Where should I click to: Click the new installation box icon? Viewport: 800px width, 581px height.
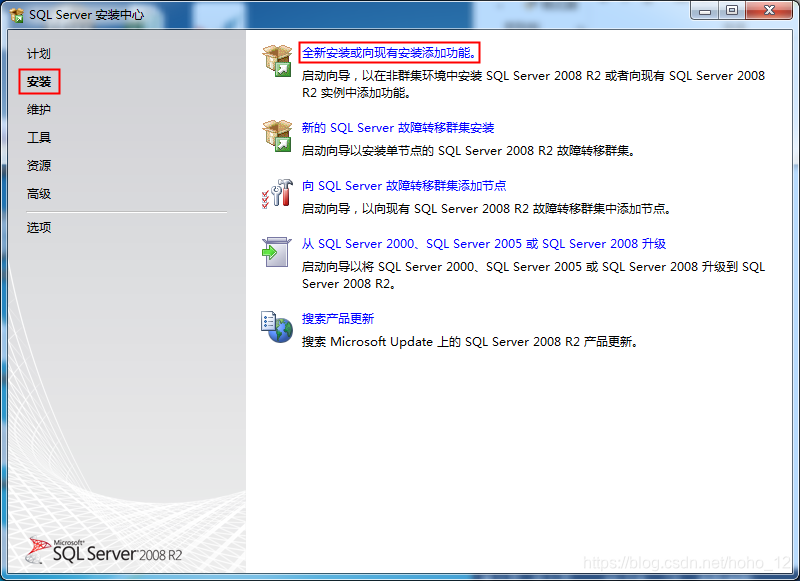coord(277,61)
